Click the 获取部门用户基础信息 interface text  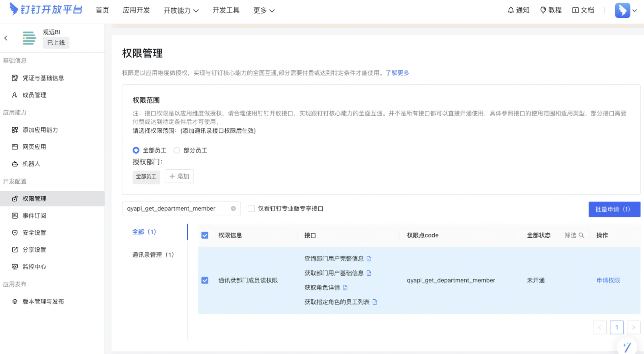[x=334, y=273]
